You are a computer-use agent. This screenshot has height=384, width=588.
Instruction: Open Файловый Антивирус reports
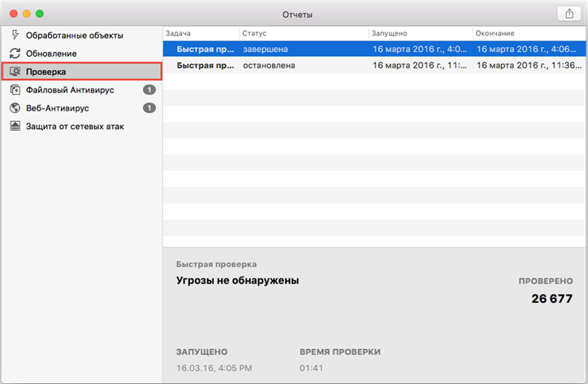(82, 90)
